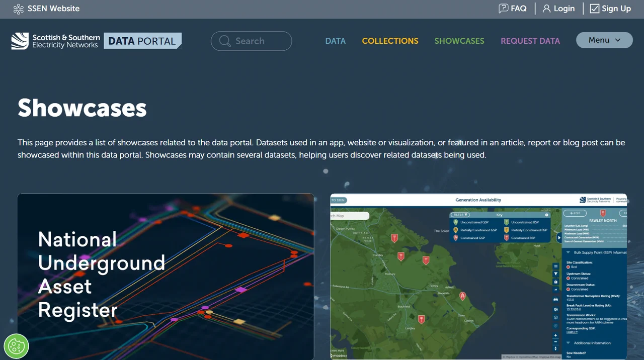Open the REQUEST DATA link
The width and height of the screenshot is (644, 360).
[530, 41]
